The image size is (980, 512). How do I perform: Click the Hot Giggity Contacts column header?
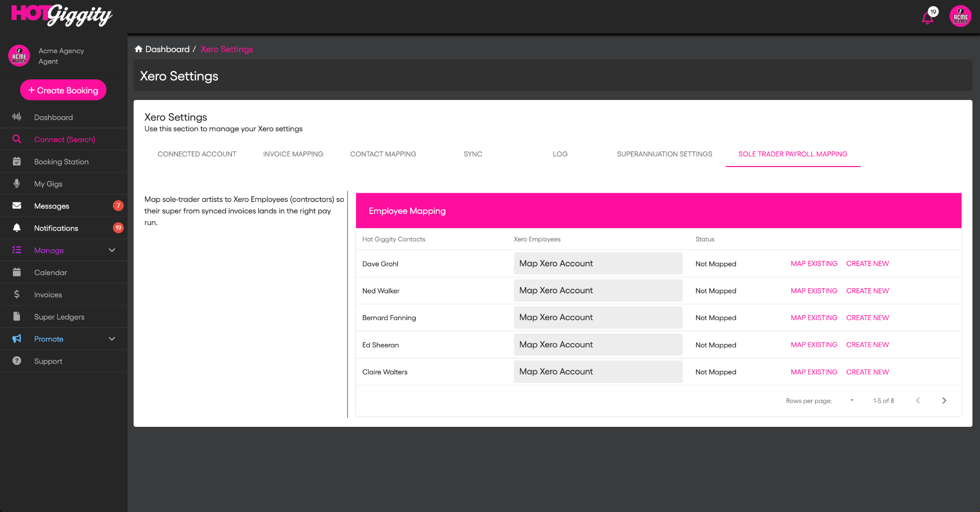click(x=393, y=239)
